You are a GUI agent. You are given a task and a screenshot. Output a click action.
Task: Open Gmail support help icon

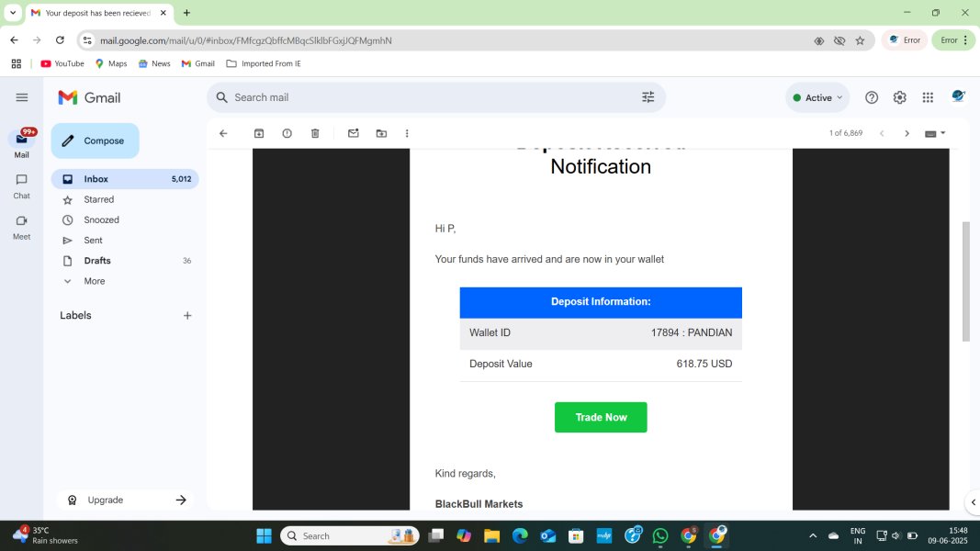(872, 97)
